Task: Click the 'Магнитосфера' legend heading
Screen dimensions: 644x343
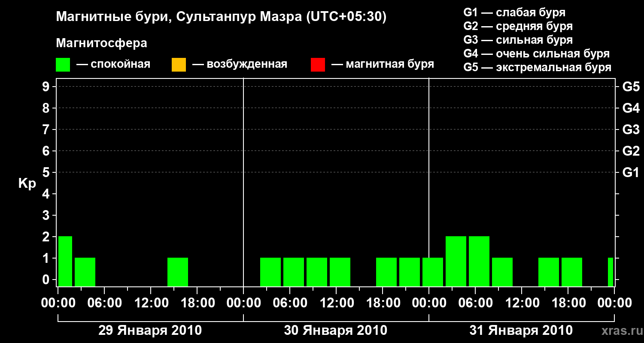Action: tap(101, 43)
